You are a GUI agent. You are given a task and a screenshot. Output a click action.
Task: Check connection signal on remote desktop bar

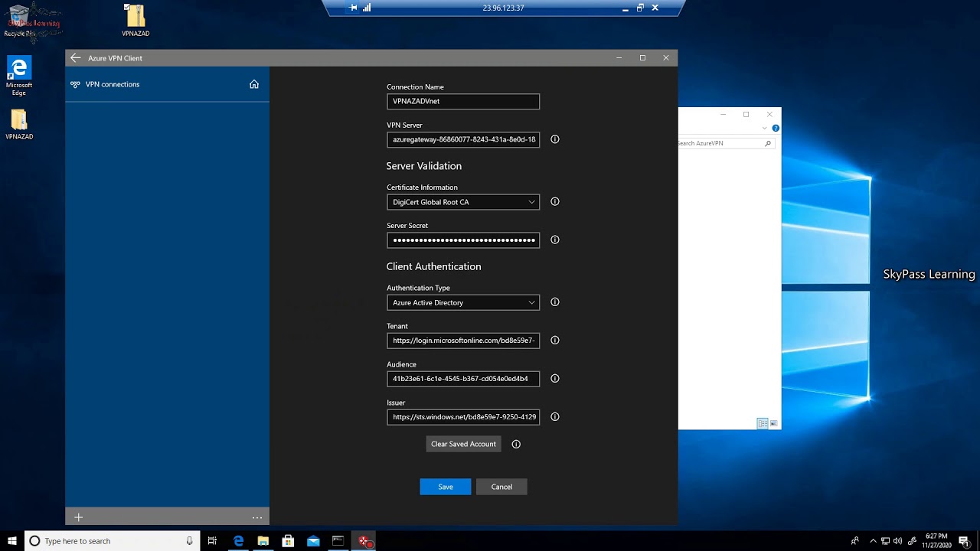(x=367, y=8)
